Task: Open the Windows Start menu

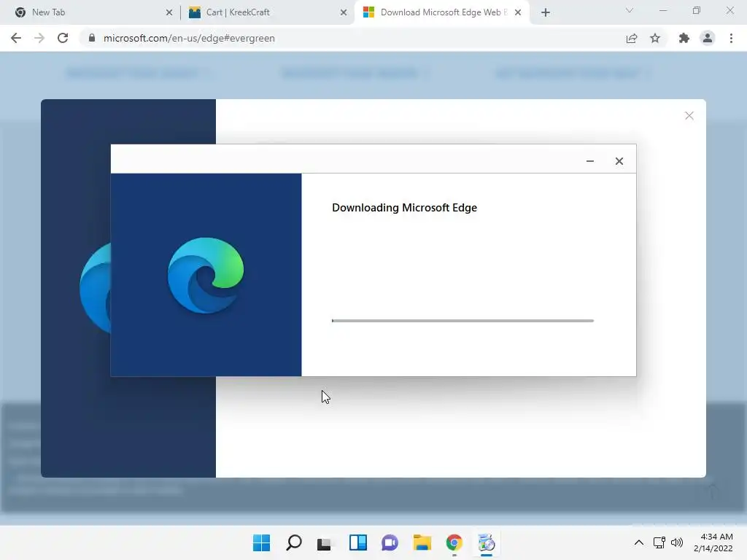Action: (x=261, y=542)
